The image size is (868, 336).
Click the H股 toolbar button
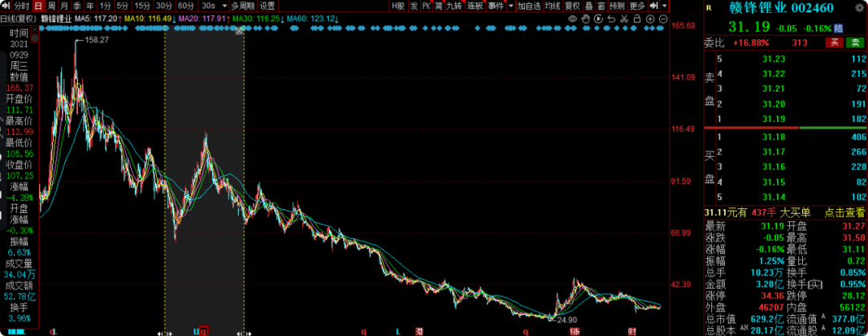pyautogui.click(x=398, y=6)
